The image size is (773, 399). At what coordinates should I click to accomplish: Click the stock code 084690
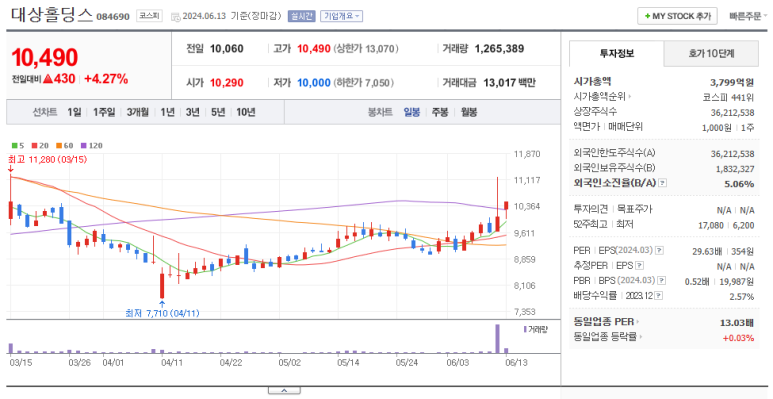point(113,17)
